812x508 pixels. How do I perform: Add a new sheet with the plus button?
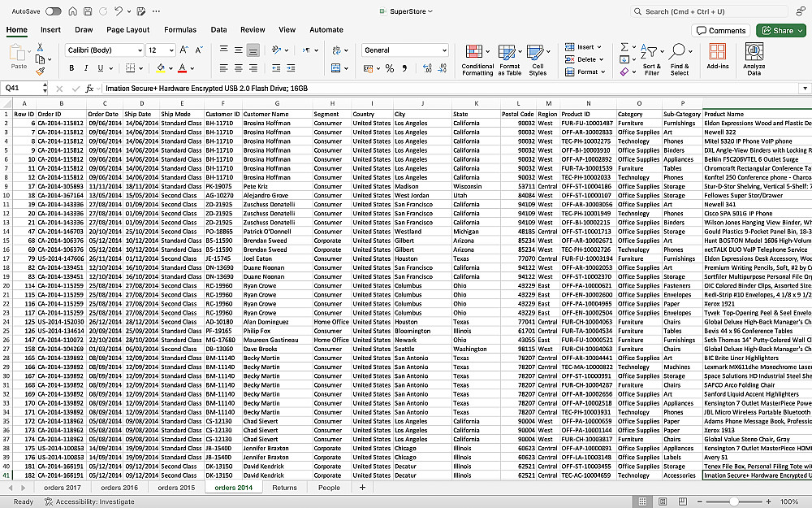[362, 487]
